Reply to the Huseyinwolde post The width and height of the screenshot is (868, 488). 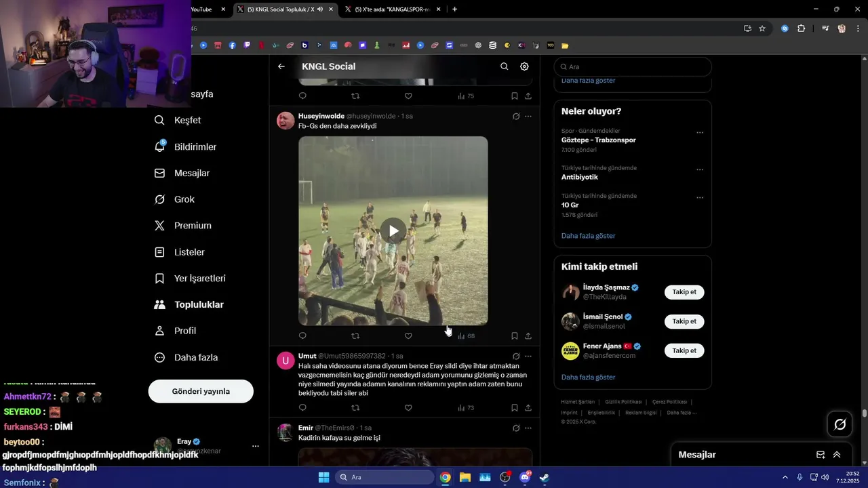click(302, 335)
